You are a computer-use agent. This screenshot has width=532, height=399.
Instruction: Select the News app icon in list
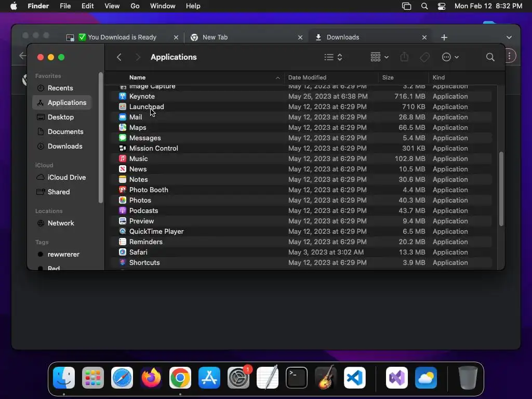pos(123,169)
